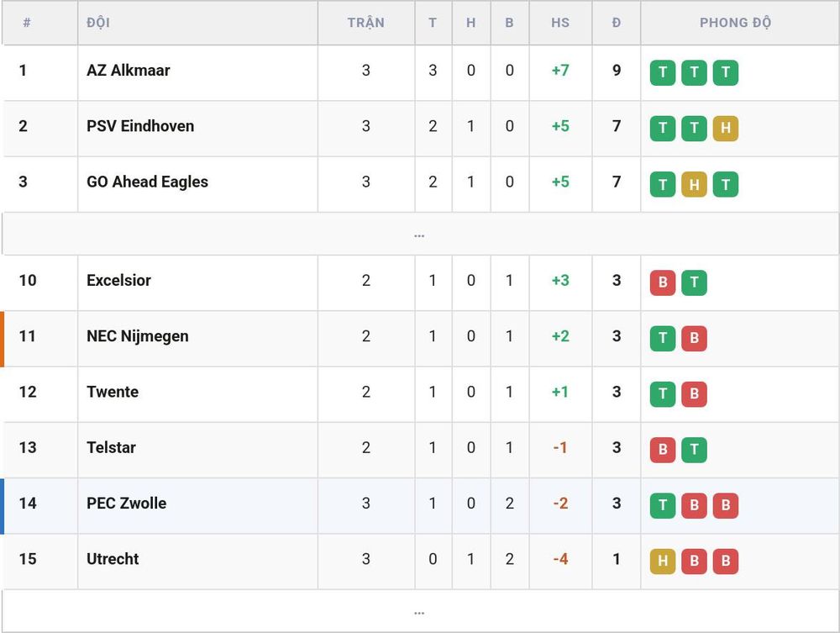Open the Utrecht team link
The height and width of the screenshot is (633, 840).
tap(113, 559)
